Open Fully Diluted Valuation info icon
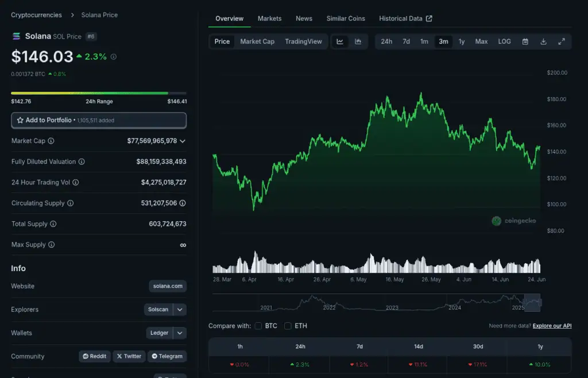Viewport: 588px width, 378px height. (x=82, y=161)
